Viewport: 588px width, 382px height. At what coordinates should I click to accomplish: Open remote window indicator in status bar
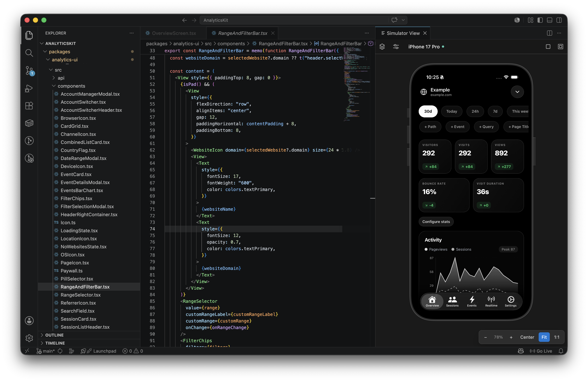coord(27,351)
